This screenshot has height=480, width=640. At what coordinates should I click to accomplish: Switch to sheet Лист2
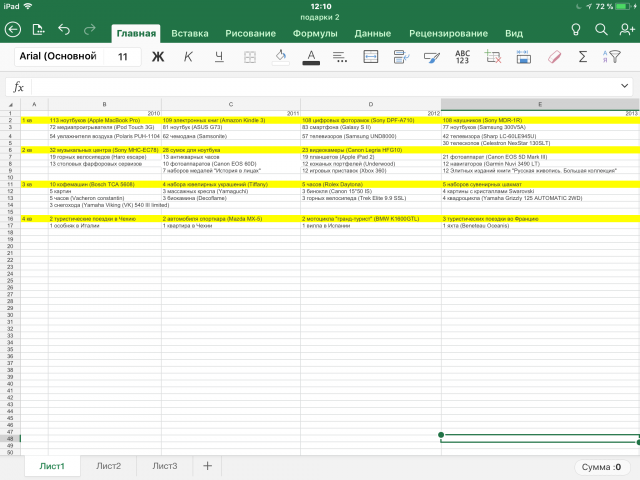coord(109,466)
